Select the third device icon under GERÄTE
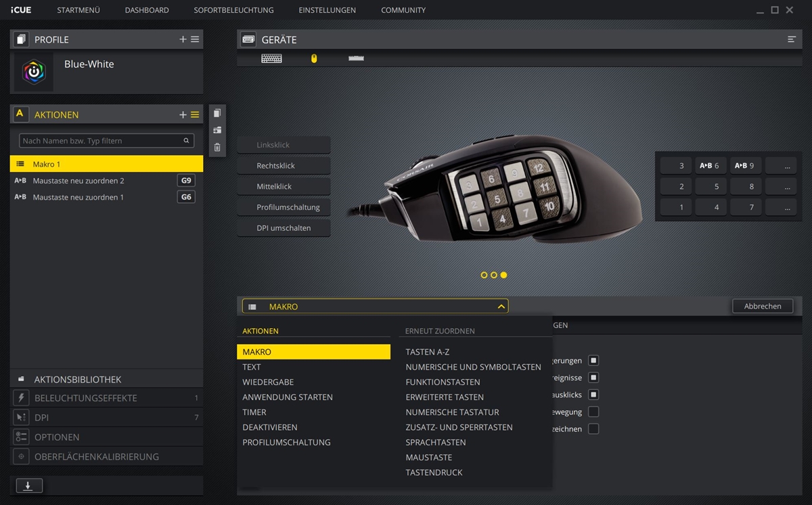 click(356, 58)
